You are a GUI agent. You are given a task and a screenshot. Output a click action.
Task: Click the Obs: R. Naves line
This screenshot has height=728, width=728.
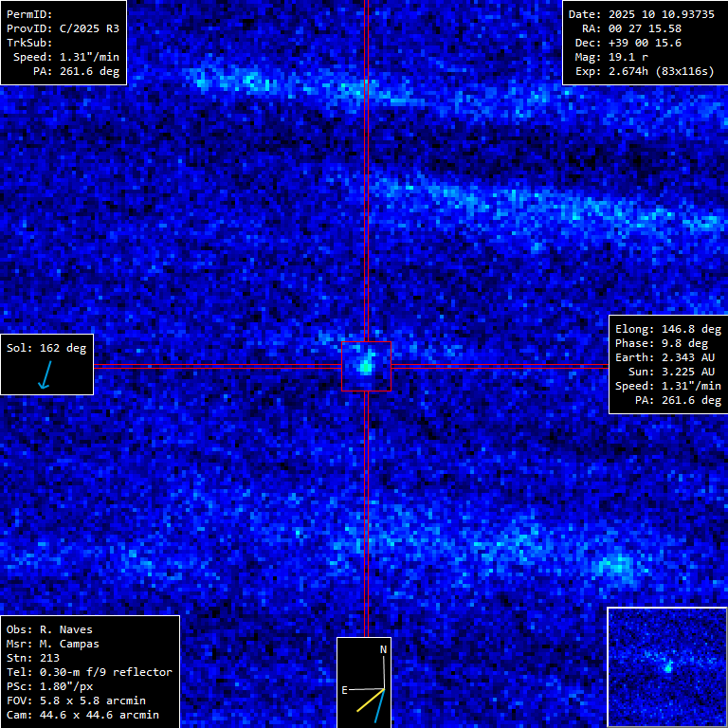[49, 629]
